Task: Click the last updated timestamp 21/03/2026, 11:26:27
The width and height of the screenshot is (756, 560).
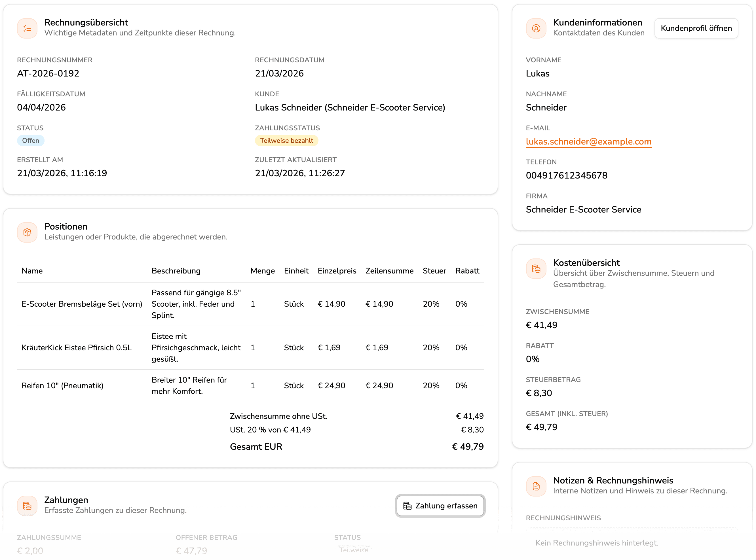Action: (x=300, y=173)
